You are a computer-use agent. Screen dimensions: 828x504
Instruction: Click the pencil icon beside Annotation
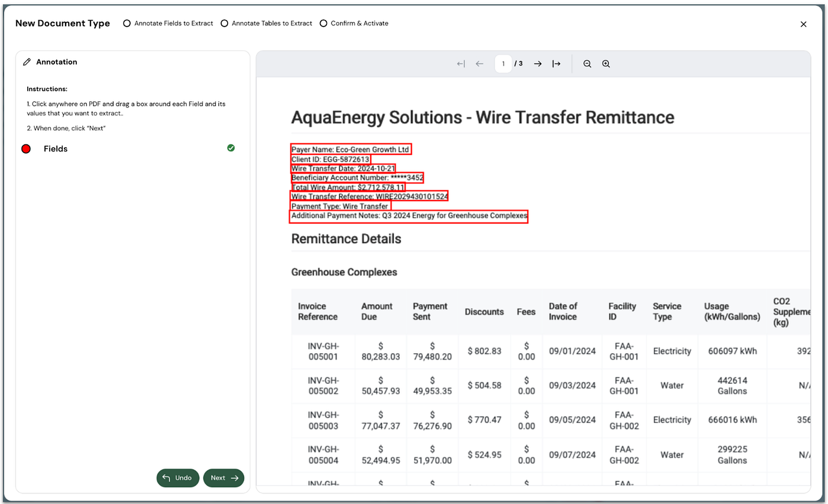(x=25, y=61)
